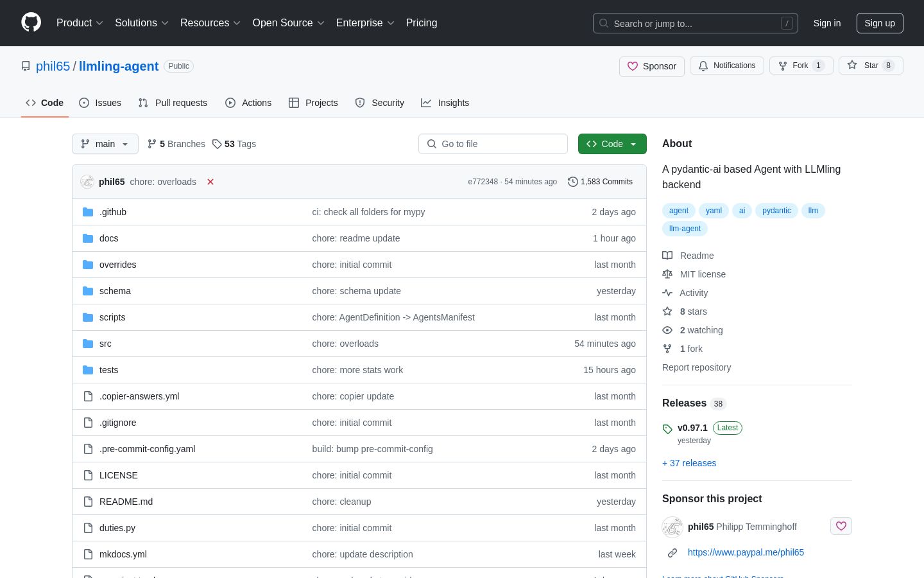Image resolution: width=924 pixels, height=578 pixels.
Task: Open the Insights tab
Action: tap(445, 103)
